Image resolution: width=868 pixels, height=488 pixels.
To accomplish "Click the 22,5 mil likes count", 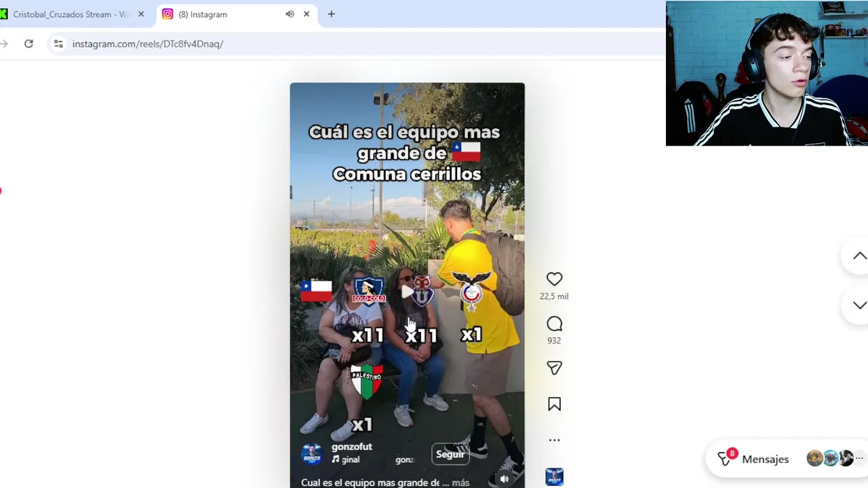I will (554, 296).
